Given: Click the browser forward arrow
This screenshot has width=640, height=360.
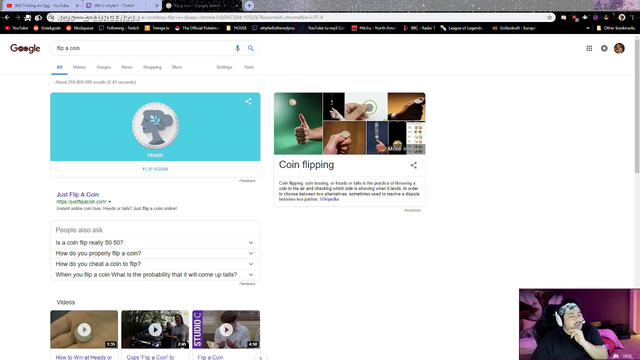Looking at the screenshot, I should [17, 18].
